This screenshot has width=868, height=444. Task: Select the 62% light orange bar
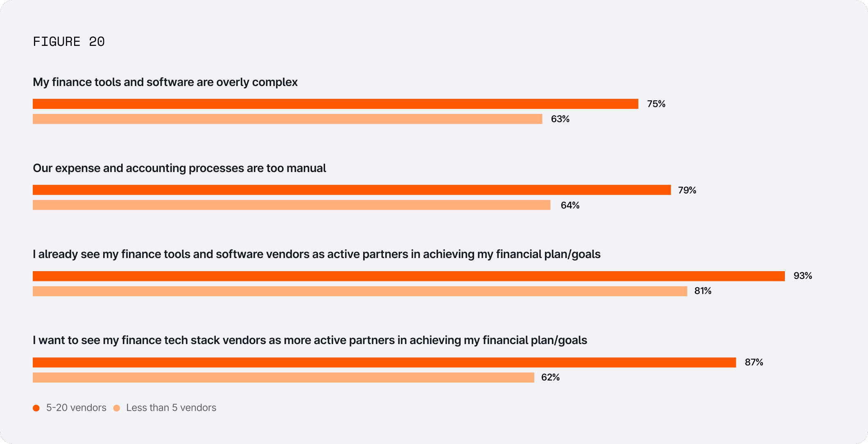[283, 378]
